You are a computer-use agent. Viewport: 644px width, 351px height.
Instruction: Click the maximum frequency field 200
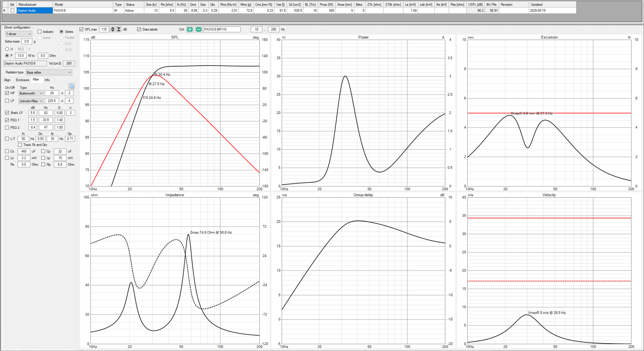(274, 29)
